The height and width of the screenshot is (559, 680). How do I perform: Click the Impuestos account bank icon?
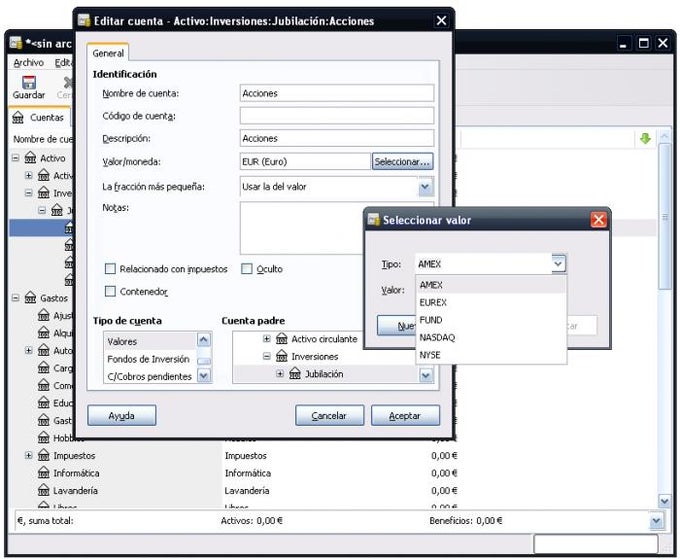[43, 455]
